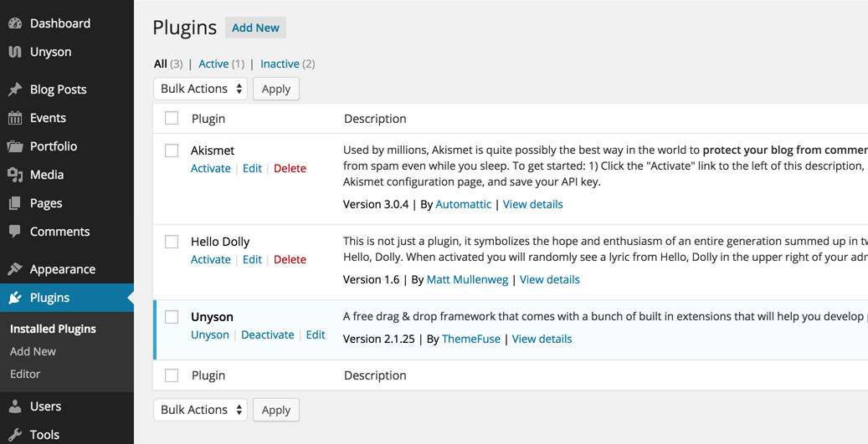This screenshot has height=444, width=868.
Task: Delete the Akismet plugin
Action: (x=290, y=169)
